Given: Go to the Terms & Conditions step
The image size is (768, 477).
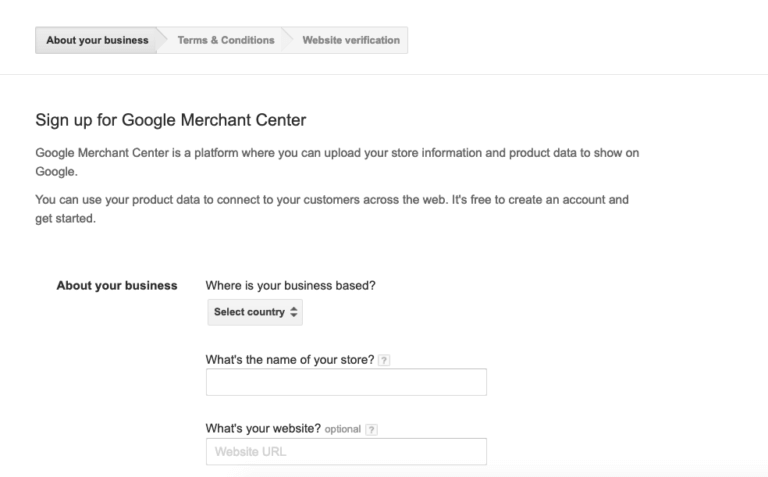Looking at the screenshot, I should [226, 40].
